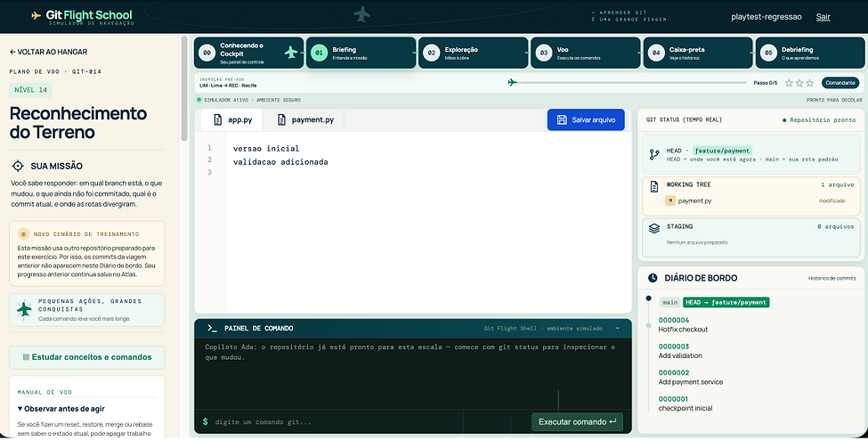Click the airplane icon in Conhecendo o Cockpit step
The image size is (868, 441).
[290, 53]
